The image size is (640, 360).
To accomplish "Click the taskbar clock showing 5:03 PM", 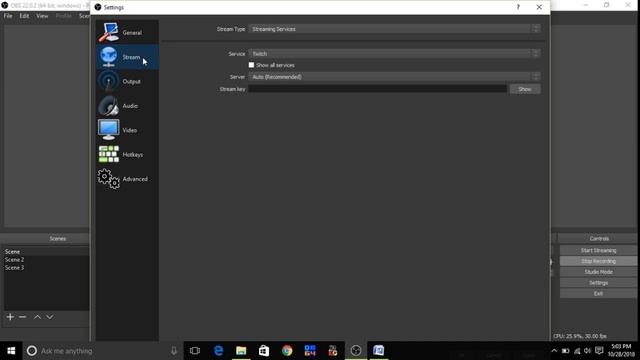I will point(621,351).
